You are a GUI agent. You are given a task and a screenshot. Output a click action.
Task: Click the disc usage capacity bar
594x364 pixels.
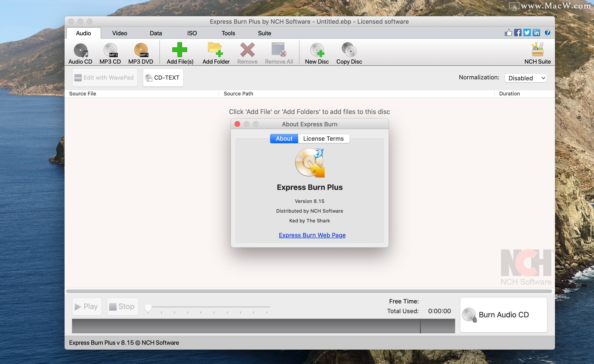[264, 326]
